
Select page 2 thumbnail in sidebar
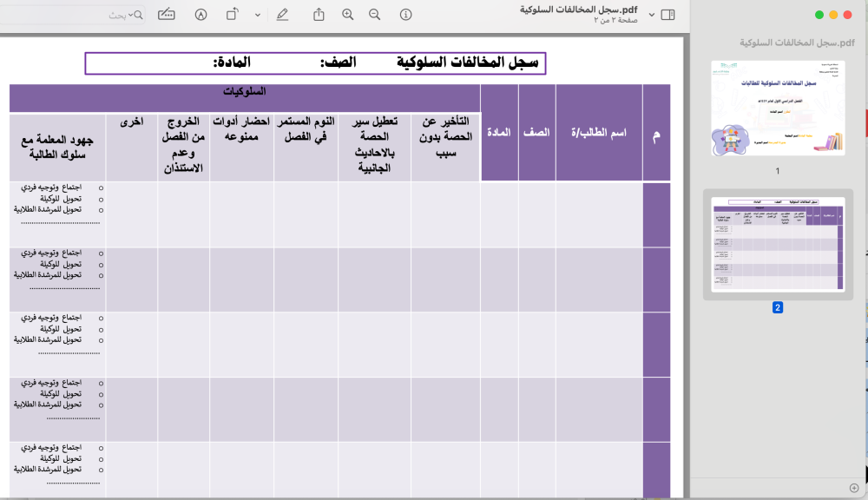(x=778, y=244)
